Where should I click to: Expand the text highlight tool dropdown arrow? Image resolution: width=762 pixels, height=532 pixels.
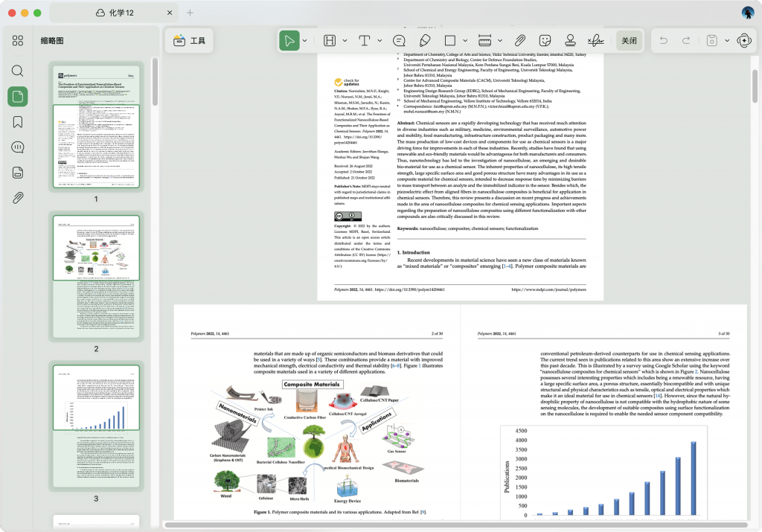(345, 41)
